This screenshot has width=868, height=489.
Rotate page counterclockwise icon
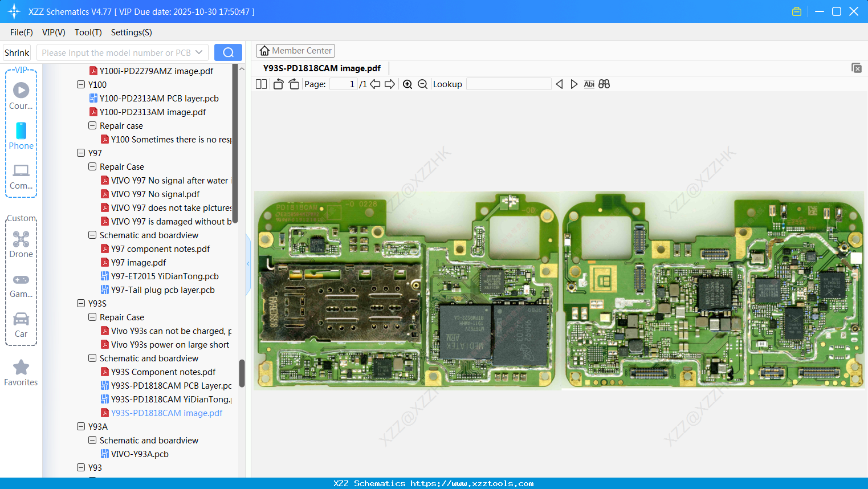pyautogui.click(x=278, y=84)
